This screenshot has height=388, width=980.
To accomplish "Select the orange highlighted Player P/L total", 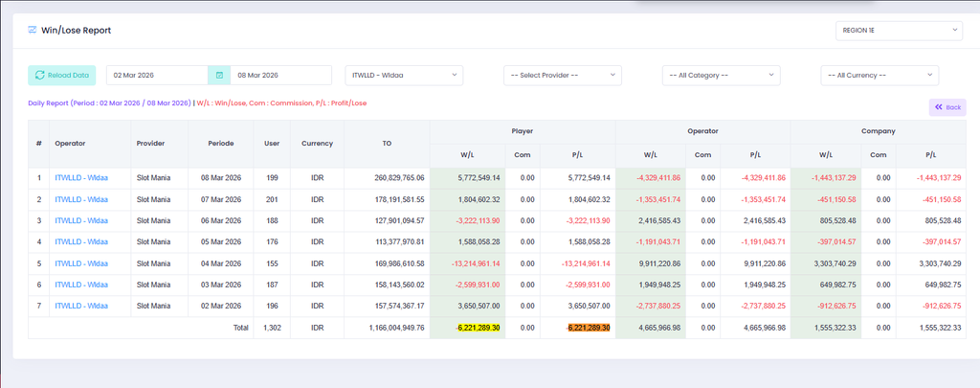I will [x=589, y=328].
